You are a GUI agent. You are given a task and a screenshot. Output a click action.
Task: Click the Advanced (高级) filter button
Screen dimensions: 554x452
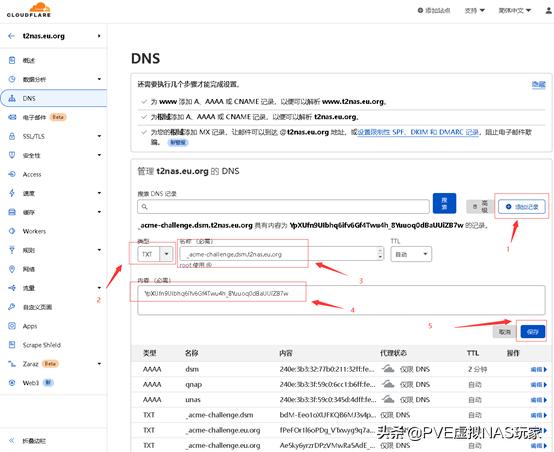[x=480, y=206]
